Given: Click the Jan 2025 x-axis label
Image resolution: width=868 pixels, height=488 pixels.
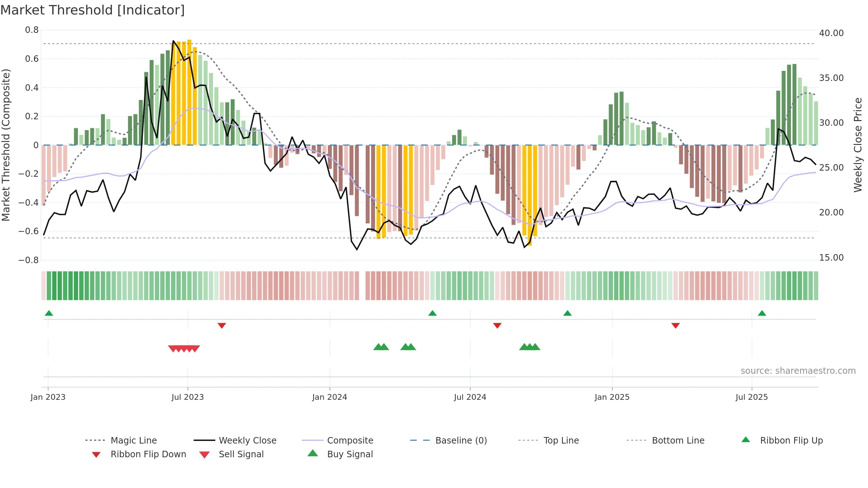Looking at the screenshot, I should tap(612, 397).
